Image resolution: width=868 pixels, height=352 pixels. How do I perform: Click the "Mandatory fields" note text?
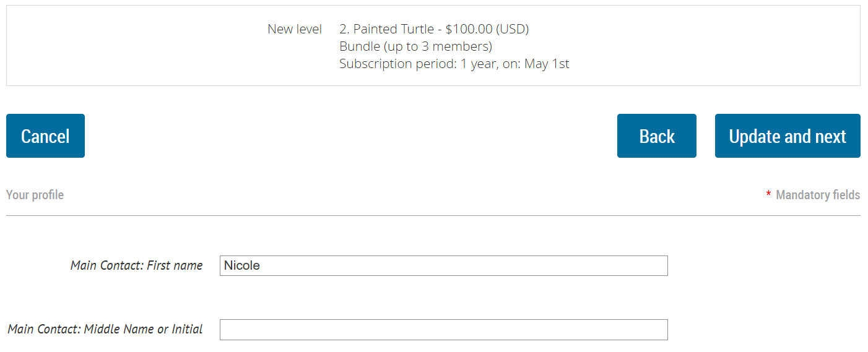[x=817, y=195]
